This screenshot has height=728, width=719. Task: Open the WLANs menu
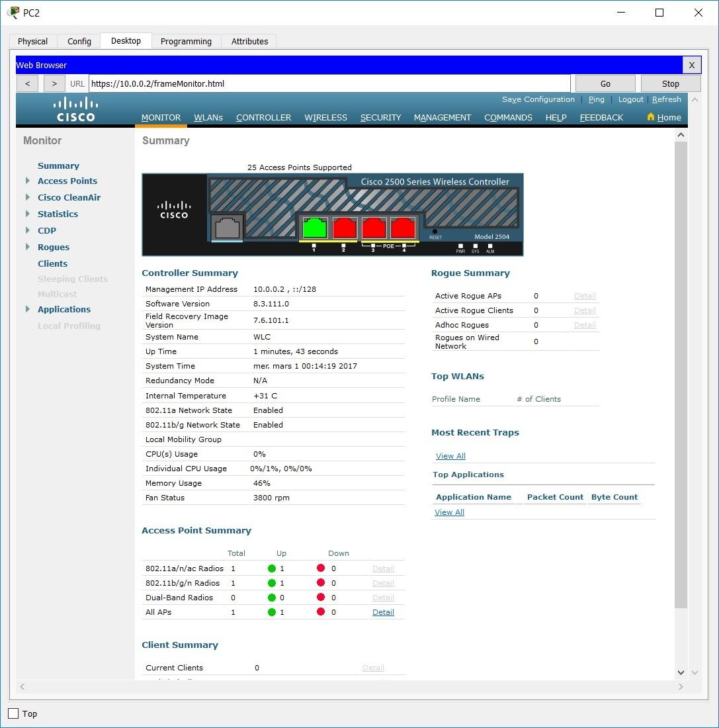tap(208, 117)
